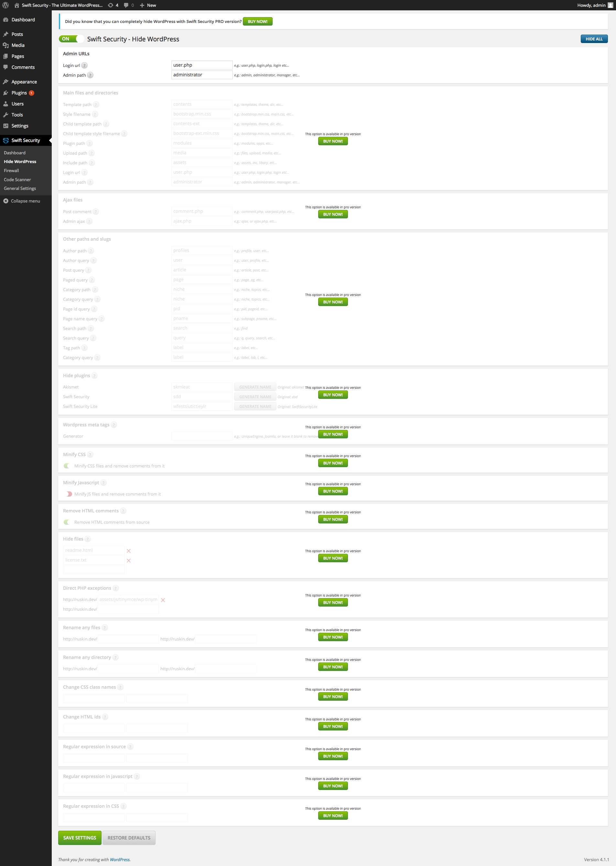Click Generator meta tag input field
Image resolution: width=616 pixels, height=866 pixels.
point(202,436)
